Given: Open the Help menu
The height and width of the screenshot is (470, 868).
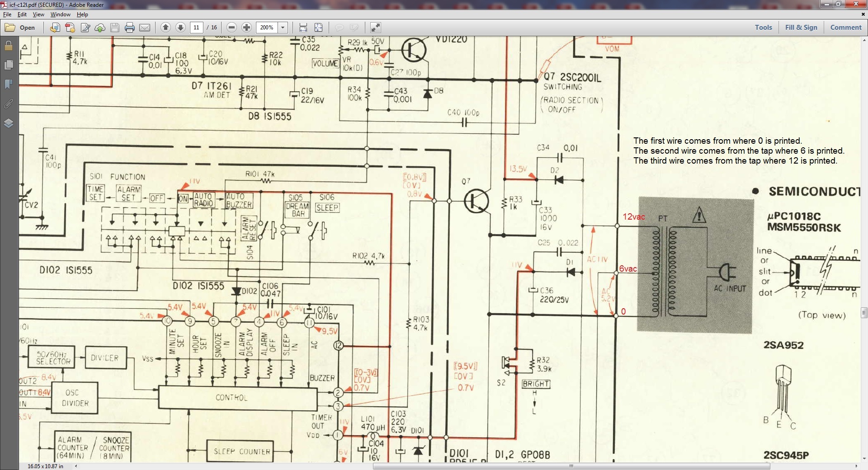Looking at the screenshot, I should click(x=82, y=14).
